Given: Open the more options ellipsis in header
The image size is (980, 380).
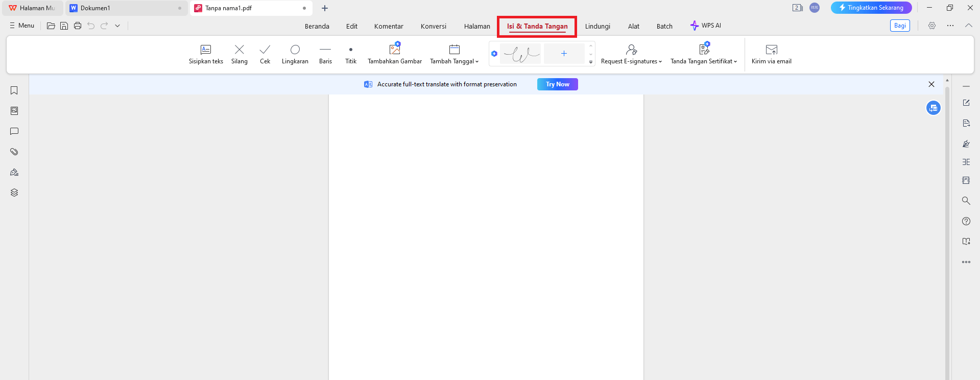Looking at the screenshot, I should point(950,26).
